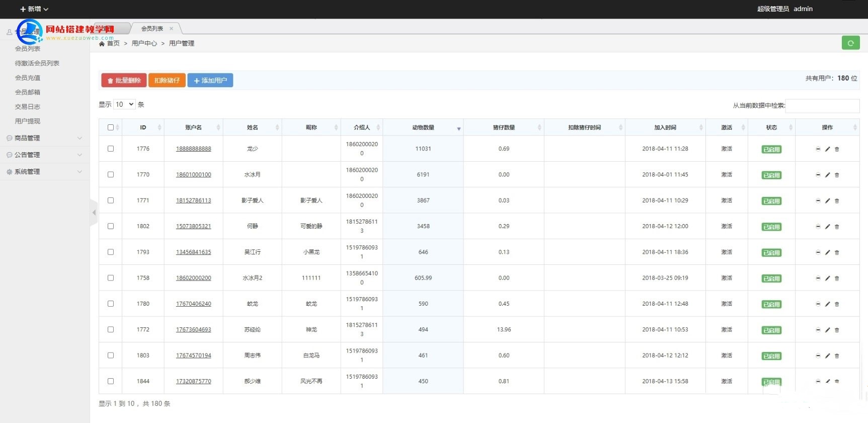Click the search-in-current-data input field
Viewport: 868px width, 423px height.
822,106
